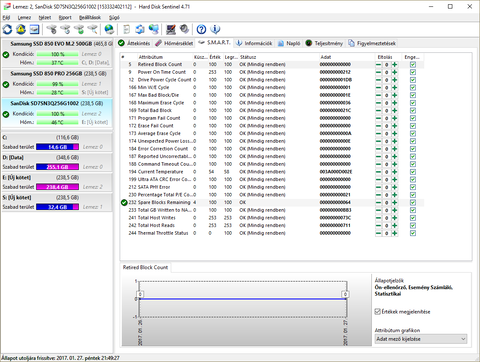The image size is (480, 362).
Task: Open the Beállítások menu
Action: [90, 18]
